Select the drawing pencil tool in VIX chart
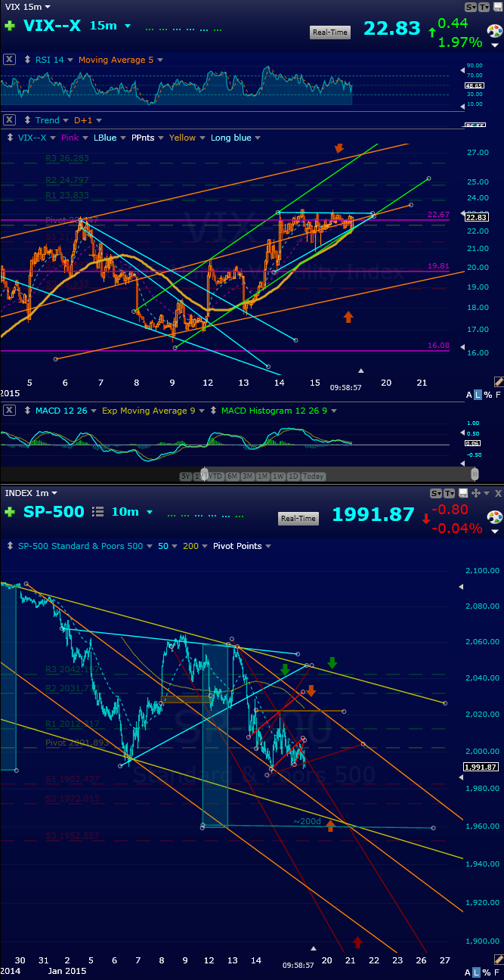This screenshot has width=504, height=980. [x=498, y=383]
